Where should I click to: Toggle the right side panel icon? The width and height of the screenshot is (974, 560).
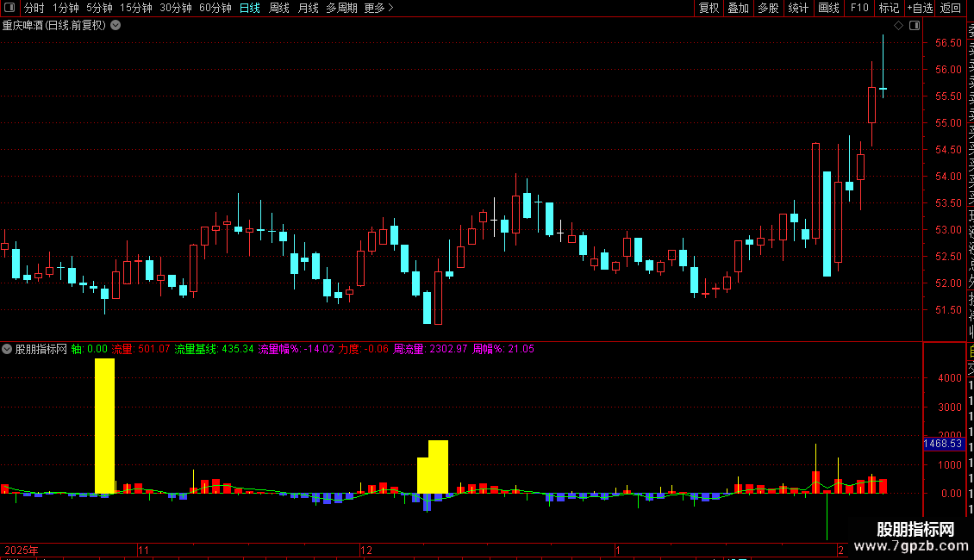pos(915,26)
